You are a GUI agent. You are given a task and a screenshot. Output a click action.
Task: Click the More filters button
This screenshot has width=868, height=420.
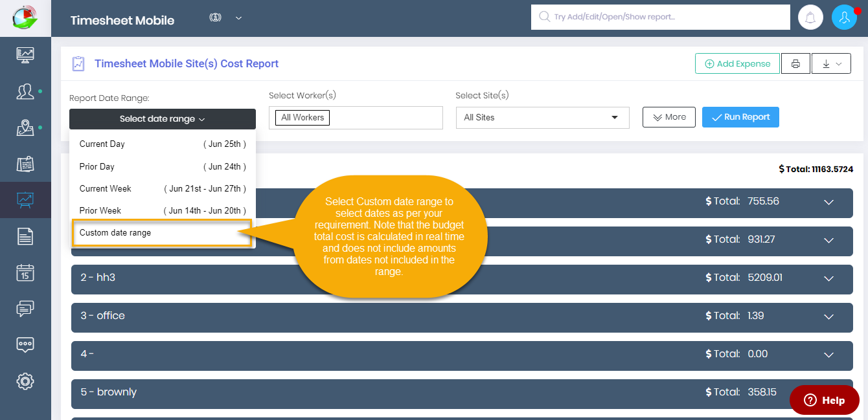click(x=669, y=117)
